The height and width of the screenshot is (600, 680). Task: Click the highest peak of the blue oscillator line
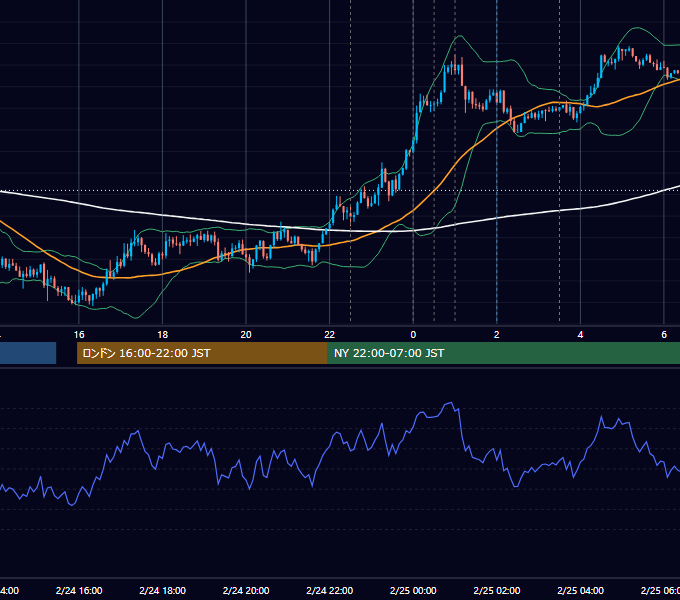451,403
